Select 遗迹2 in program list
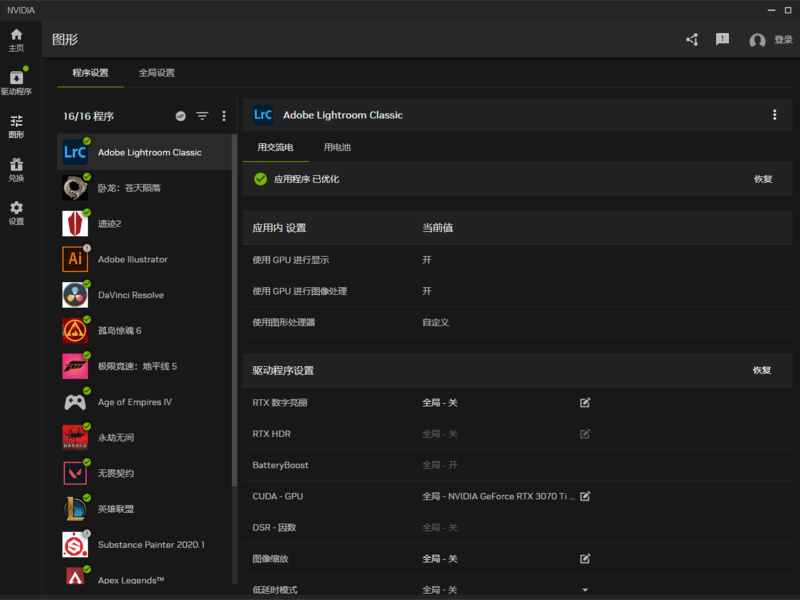Image resolution: width=800 pixels, height=600 pixels. (x=144, y=223)
